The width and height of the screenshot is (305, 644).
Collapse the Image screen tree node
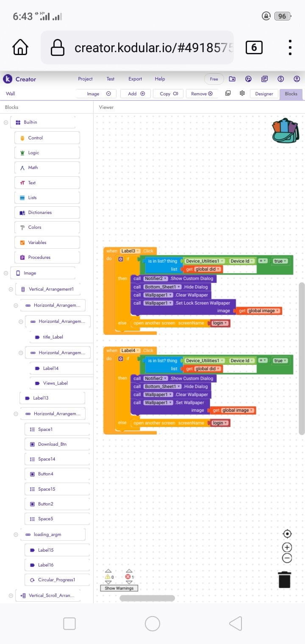click(6, 273)
